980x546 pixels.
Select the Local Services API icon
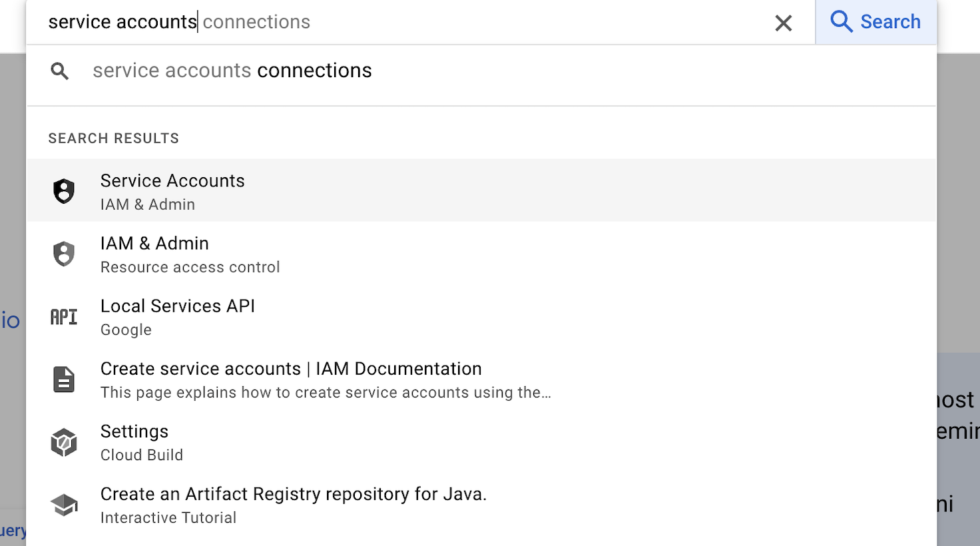pyautogui.click(x=63, y=316)
